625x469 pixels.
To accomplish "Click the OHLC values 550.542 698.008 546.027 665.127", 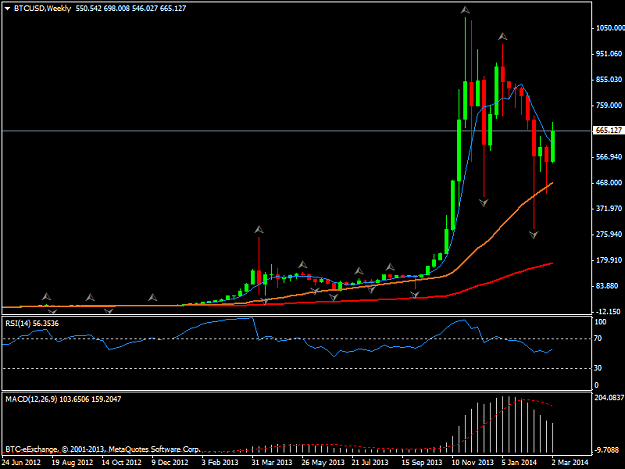I will pos(131,8).
